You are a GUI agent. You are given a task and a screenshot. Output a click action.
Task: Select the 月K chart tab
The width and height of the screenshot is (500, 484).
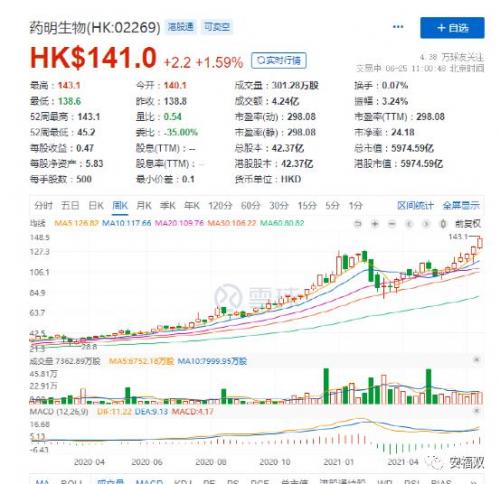pyautogui.click(x=144, y=205)
